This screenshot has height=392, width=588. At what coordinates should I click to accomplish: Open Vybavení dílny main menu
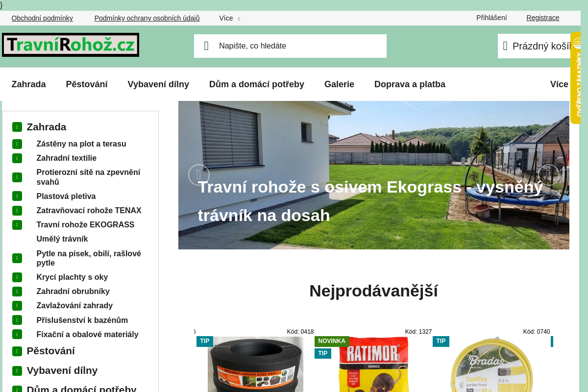158,84
